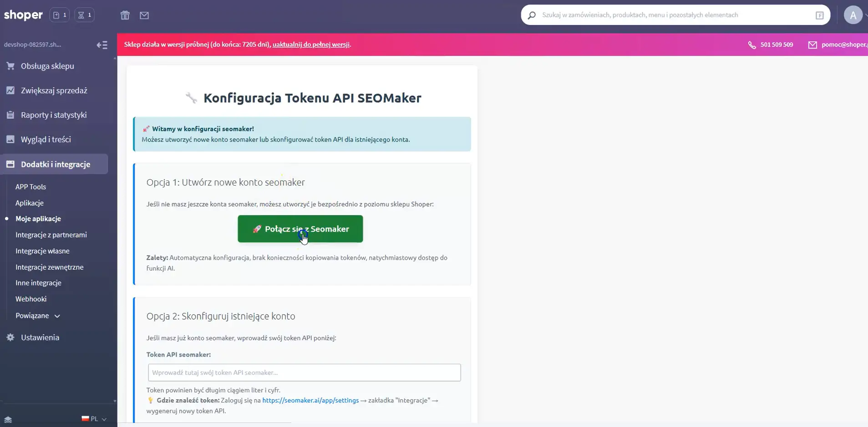Click the rocket icon on green button
The image size is (868, 427).
click(x=257, y=229)
